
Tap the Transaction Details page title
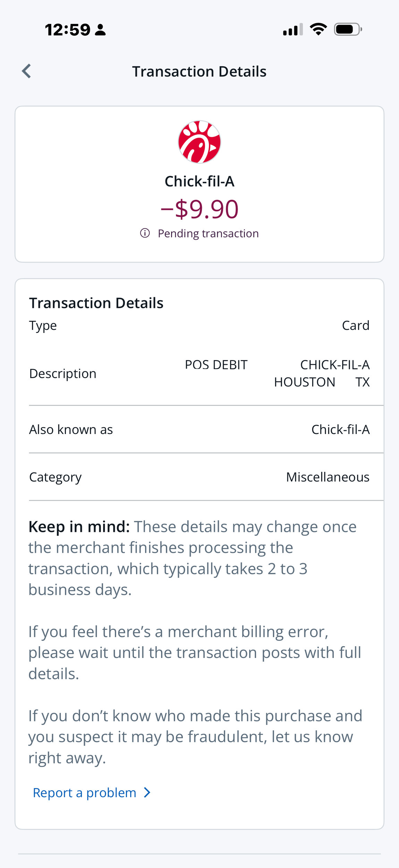(199, 72)
